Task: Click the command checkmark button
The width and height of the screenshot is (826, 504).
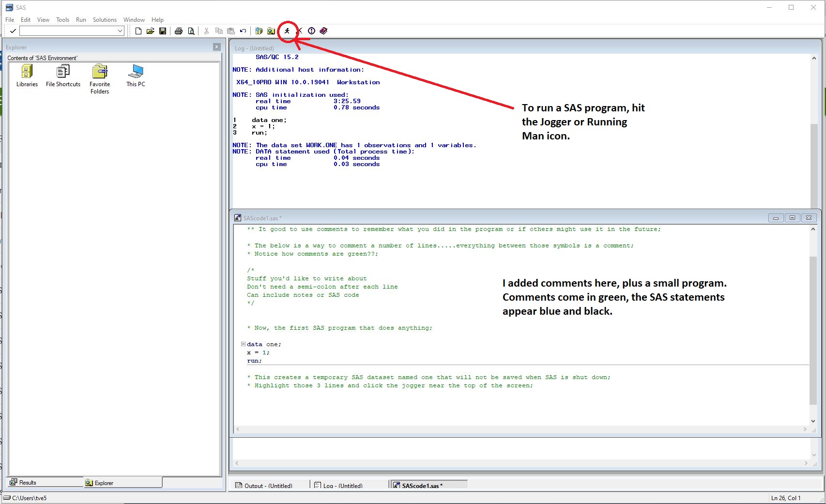Action: [13, 31]
